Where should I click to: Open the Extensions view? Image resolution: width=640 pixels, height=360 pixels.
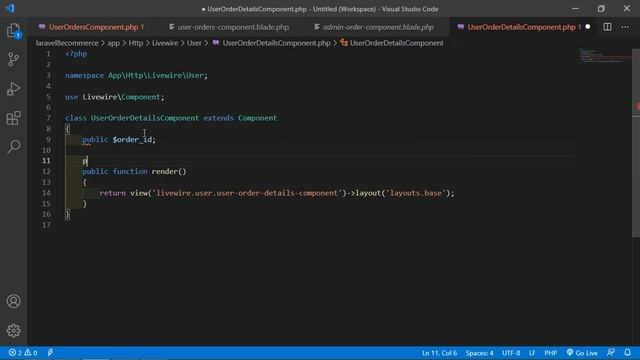[13, 118]
